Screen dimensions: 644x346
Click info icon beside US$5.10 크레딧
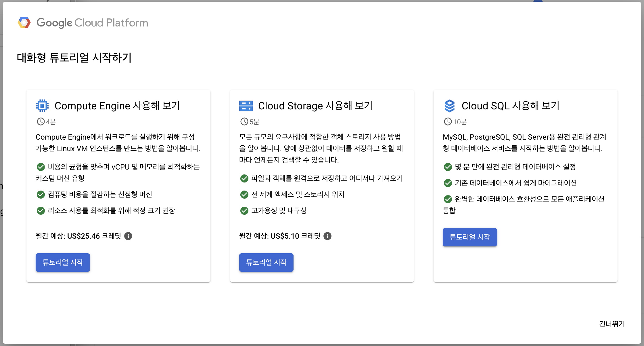327,236
